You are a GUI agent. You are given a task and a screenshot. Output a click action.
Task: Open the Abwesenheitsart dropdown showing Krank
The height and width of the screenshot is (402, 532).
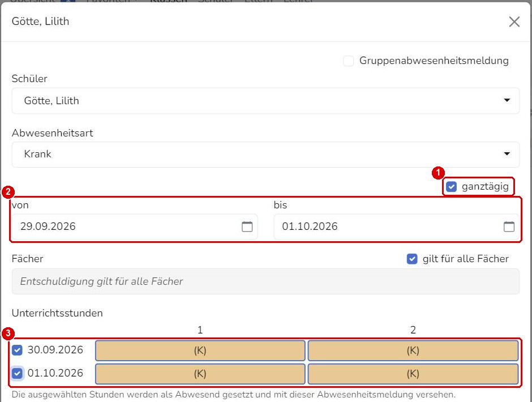[265, 154]
